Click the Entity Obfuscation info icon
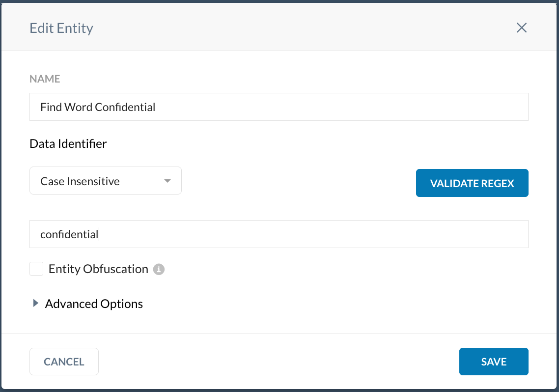This screenshot has width=559, height=392. pos(159,269)
